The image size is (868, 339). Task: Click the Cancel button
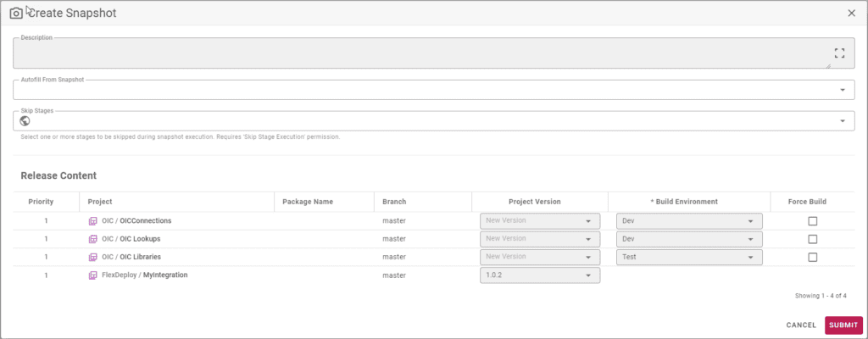(x=801, y=325)
